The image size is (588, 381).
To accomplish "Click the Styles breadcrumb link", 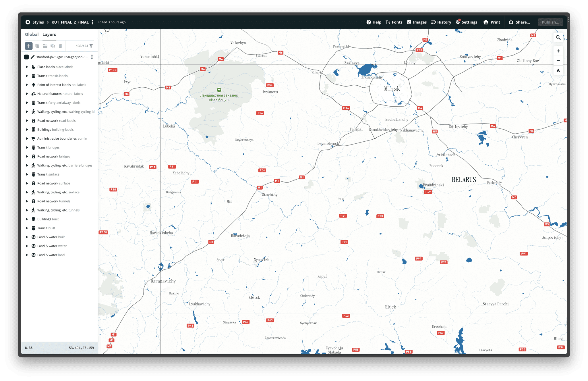I will pyautogui.click(x=38, y=22).
